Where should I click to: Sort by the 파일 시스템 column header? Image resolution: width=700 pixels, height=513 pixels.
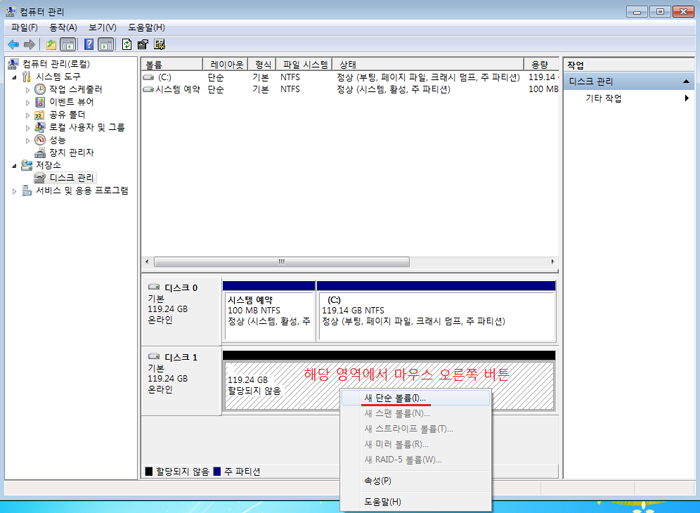[x=304, y=64]
